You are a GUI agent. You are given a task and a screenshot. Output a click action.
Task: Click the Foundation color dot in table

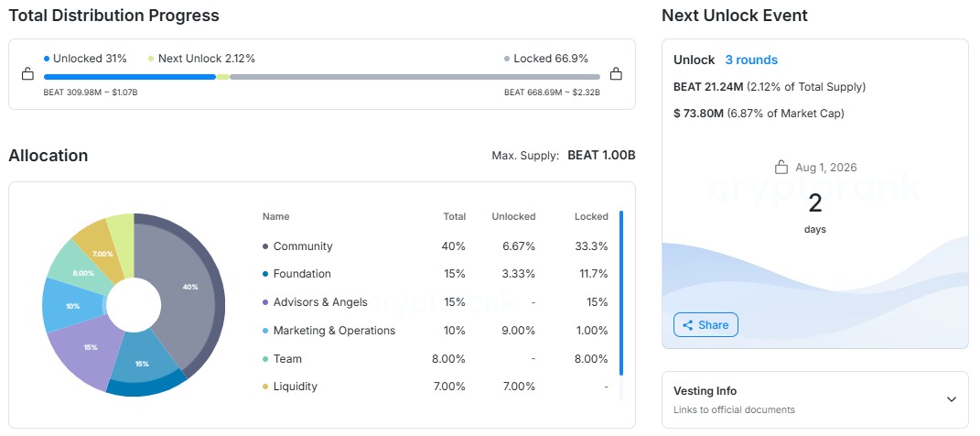[265, 275]
